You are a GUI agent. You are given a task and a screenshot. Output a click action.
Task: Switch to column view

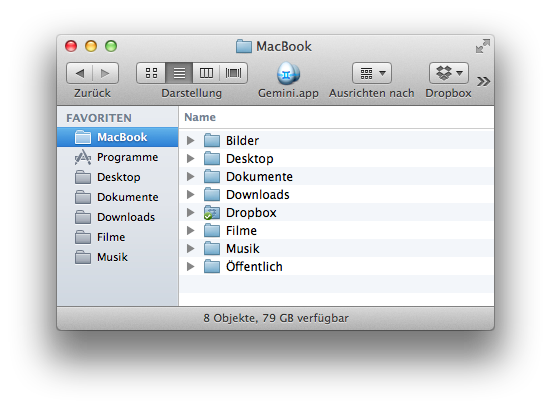click(206, 73)
